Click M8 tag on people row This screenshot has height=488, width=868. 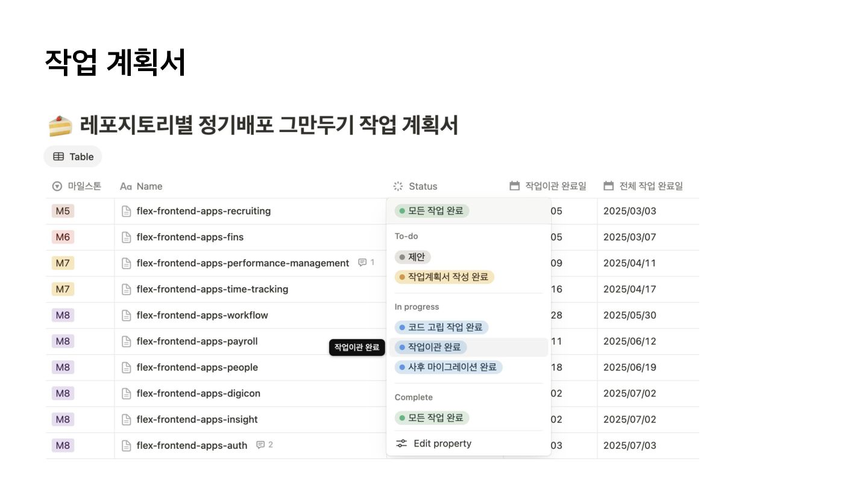[63, 367]
